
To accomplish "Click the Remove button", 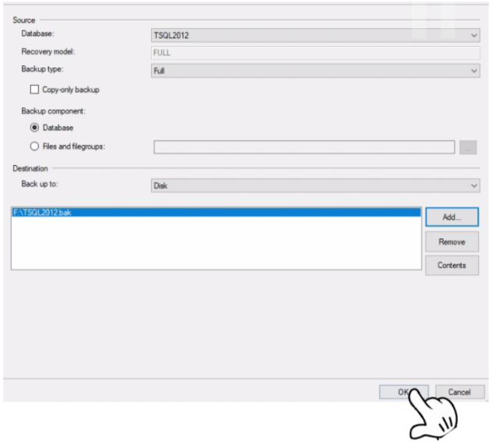I will click(x=451, y=242).
